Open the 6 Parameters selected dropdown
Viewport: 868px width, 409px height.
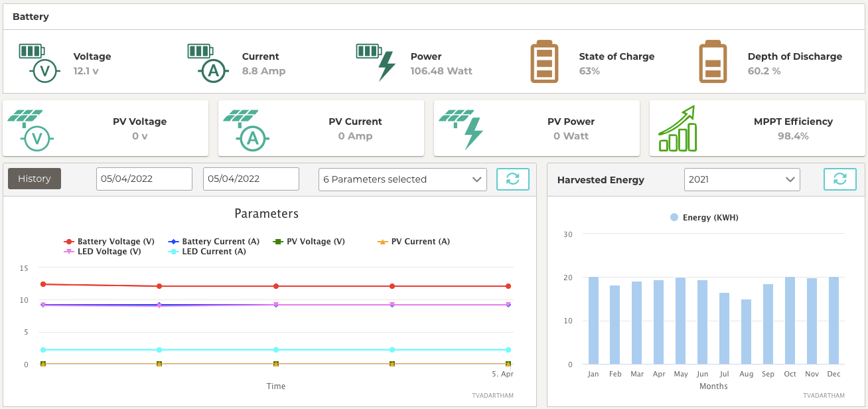pos(402,179)
